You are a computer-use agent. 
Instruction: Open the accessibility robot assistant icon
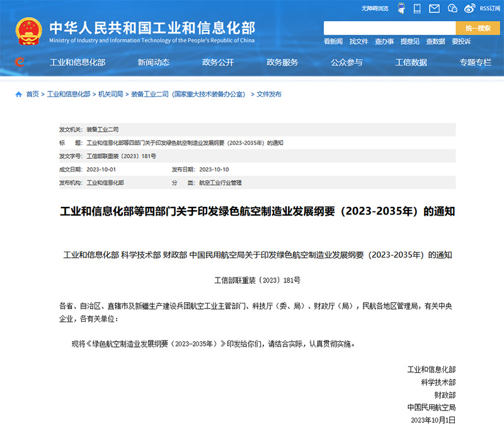coord(401,8)
